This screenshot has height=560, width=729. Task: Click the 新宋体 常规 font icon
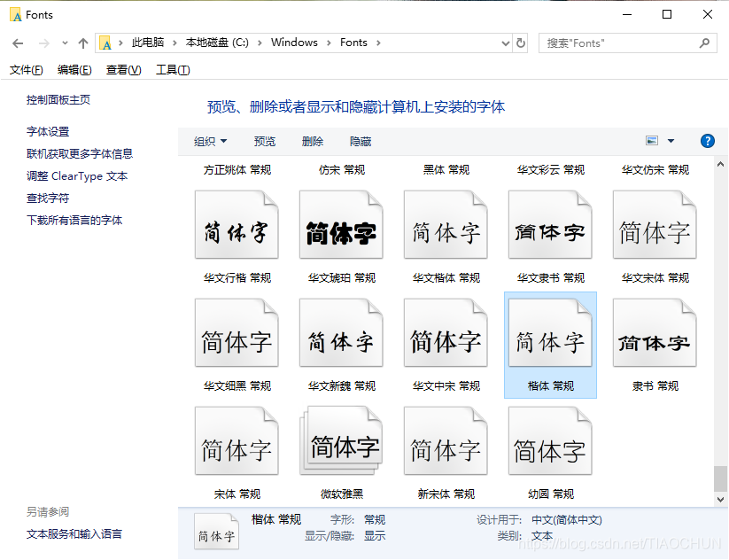[446, 440]
